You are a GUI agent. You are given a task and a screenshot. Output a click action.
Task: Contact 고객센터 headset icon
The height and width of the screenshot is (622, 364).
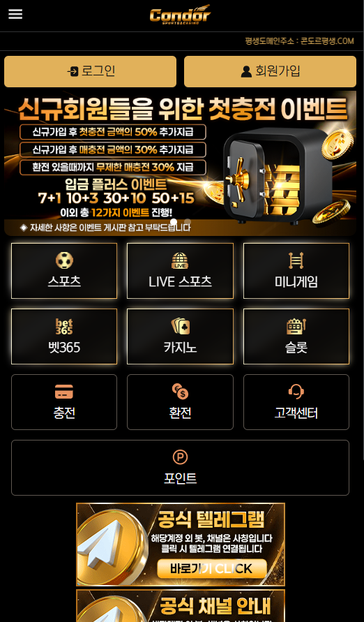(296, 392)
